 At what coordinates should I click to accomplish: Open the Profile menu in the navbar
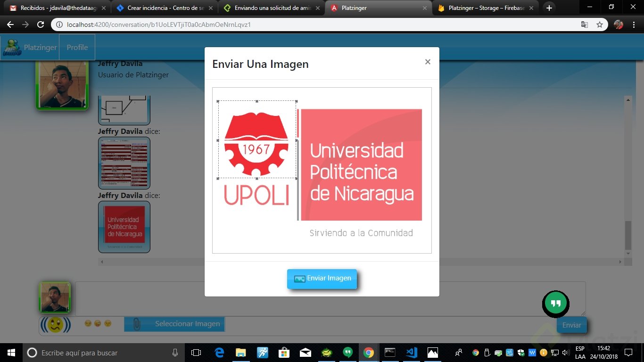pos(77,47)
